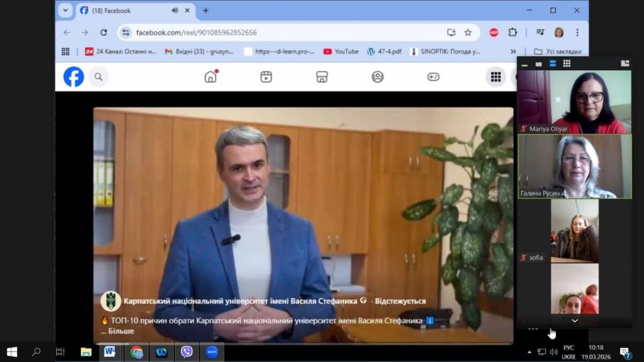Launch Viber from the taskbar

pos(187,352)
